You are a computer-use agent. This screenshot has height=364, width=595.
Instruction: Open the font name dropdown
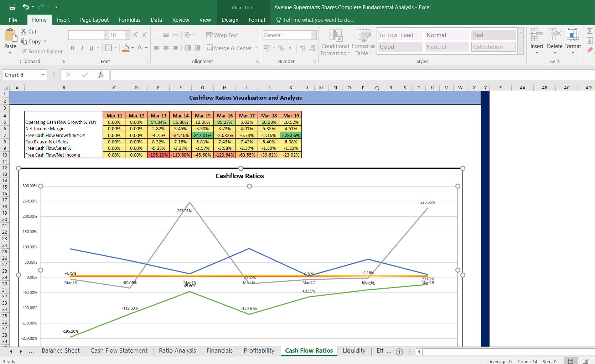pyautogui.click(x=106, y=35)
